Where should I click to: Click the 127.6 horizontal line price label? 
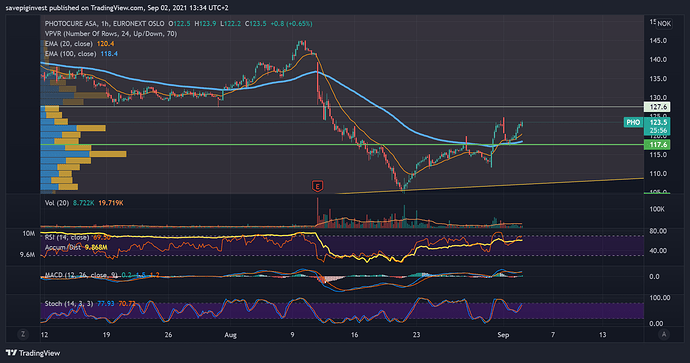point(657,107)
